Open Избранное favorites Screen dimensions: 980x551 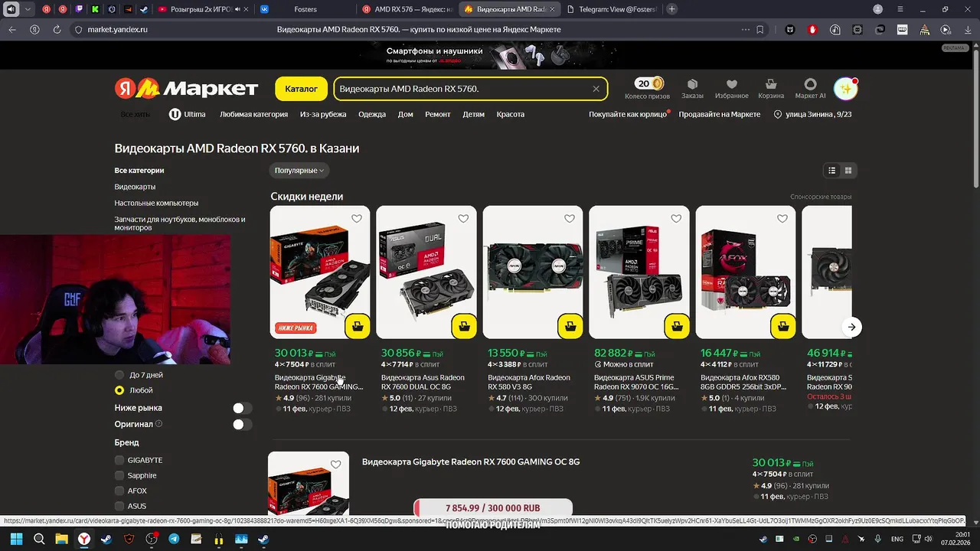(731, 89)
